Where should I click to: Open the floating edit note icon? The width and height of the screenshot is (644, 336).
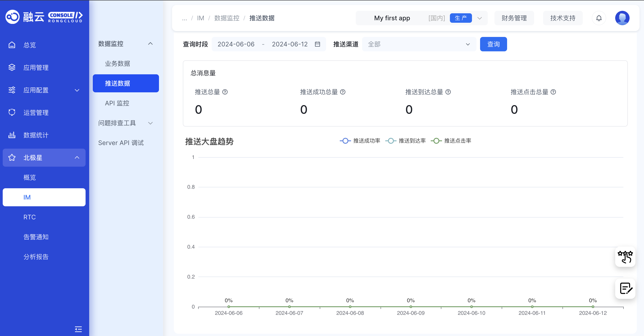625,288
